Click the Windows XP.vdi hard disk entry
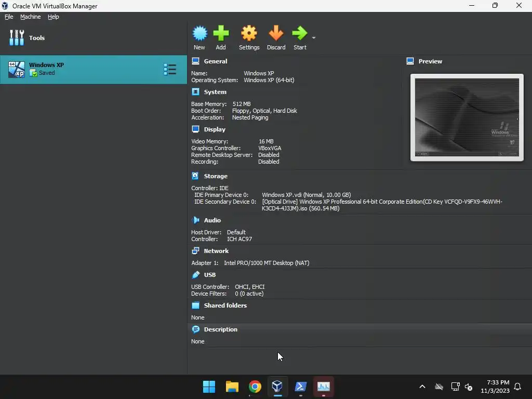532x399 pixels. click(x=307, y=195)
